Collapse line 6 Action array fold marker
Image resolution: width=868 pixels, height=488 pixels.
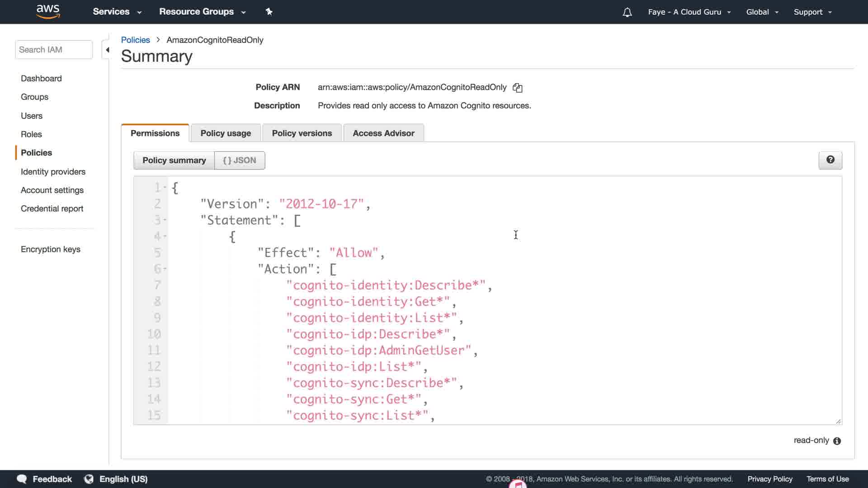pyautogui.click(x=165, y=269)
